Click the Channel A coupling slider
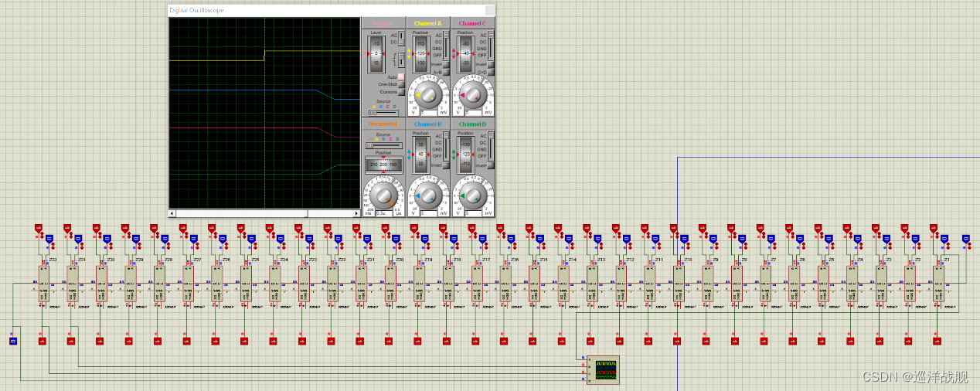Image resolution: width=980 pixels, height=391 pixels. 445,45
